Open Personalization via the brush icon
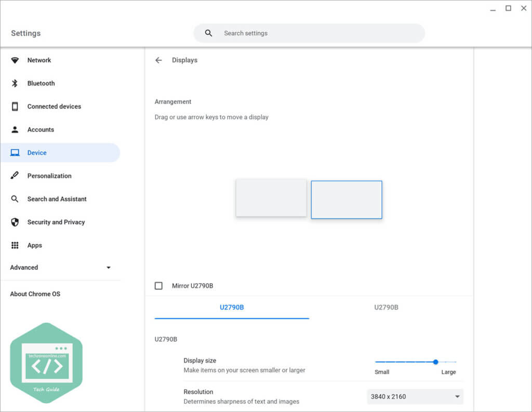This screenshot has height=412, width=532. [x=15, y=176]
